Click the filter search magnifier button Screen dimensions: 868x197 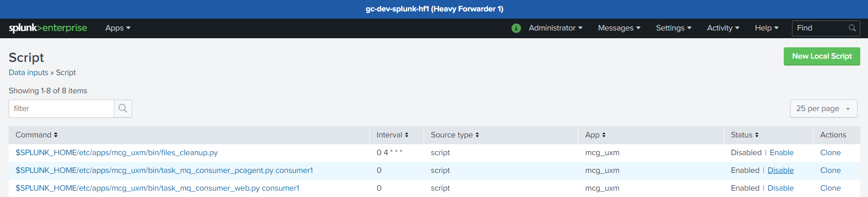(x=123, y=109)
